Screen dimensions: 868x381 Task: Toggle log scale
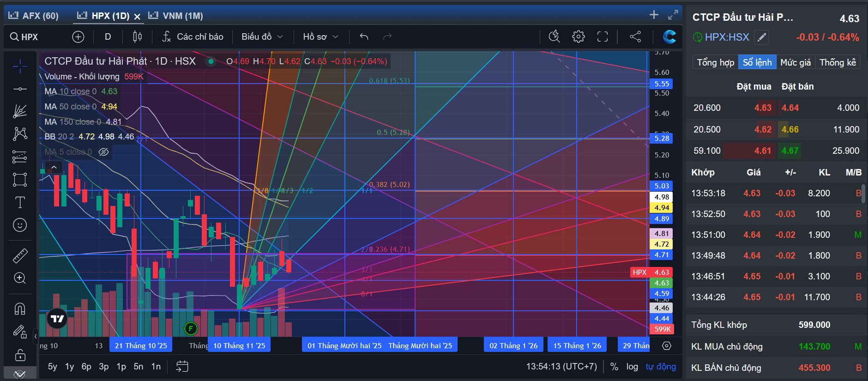632,367
